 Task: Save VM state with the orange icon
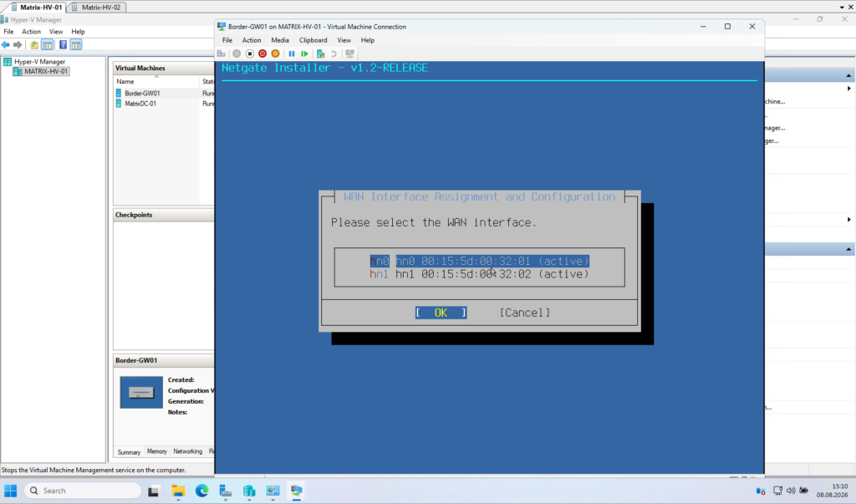click(276, 53)
